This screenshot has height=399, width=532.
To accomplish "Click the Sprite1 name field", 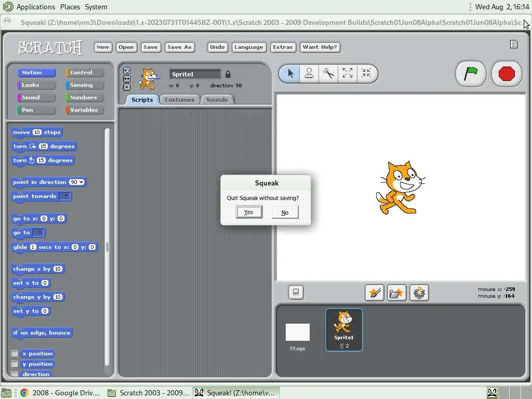I will [x=195, y=74].
